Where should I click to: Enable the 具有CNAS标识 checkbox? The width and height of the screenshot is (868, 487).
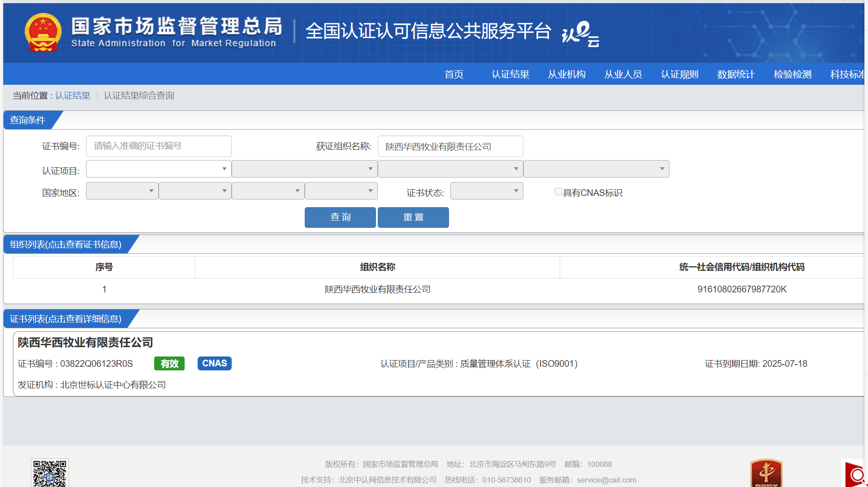pos(558,192)
